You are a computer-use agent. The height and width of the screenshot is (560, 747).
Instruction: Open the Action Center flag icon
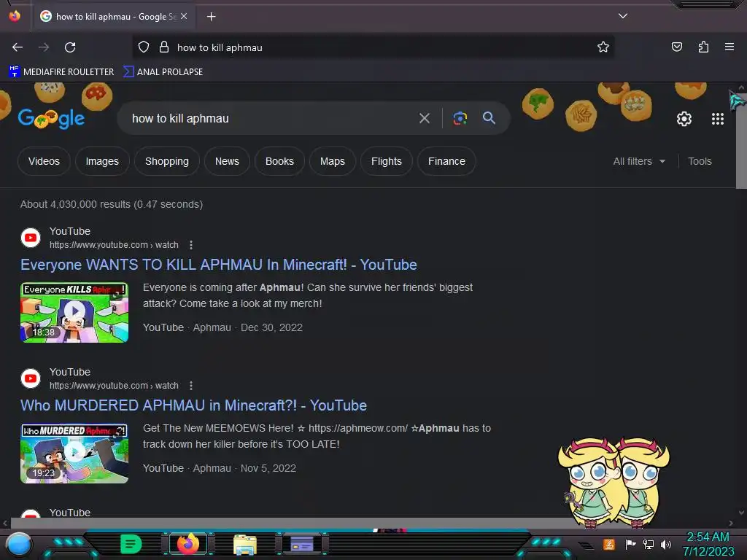tap(630, 544)
